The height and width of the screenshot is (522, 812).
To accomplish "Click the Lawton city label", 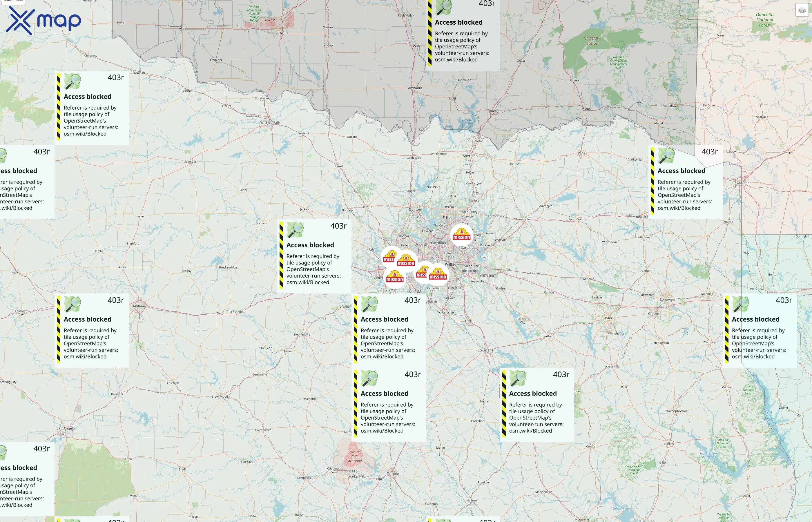I will (x=282, y=33).
